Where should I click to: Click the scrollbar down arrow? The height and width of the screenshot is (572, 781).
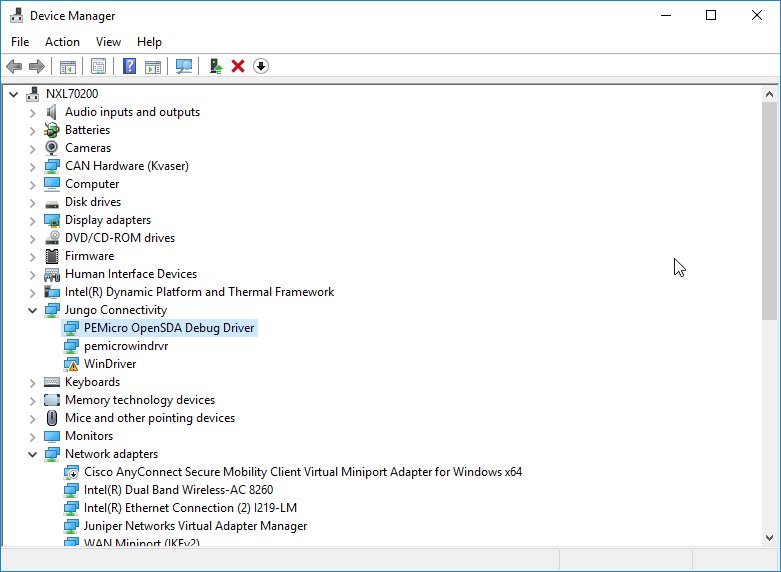click(770, 538)
